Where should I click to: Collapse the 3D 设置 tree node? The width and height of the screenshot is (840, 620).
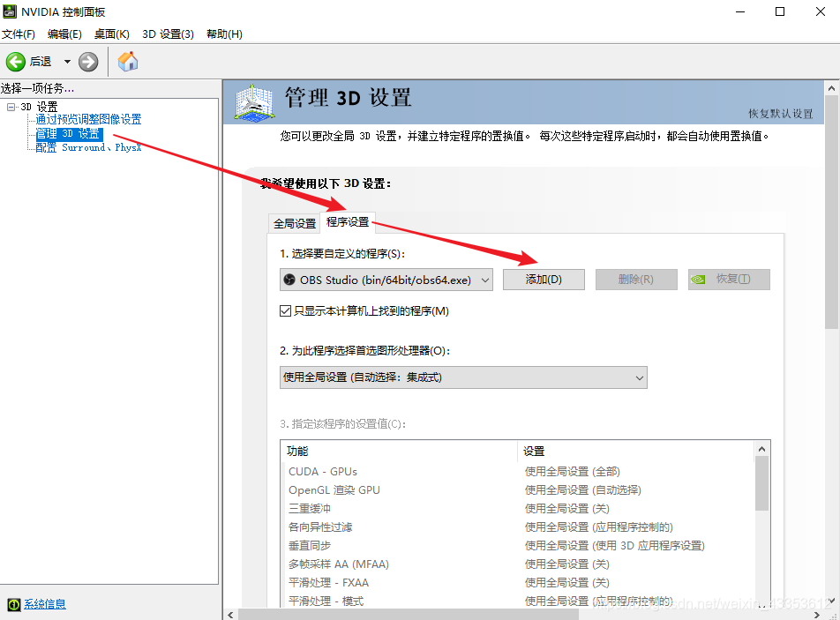[11, 107]
